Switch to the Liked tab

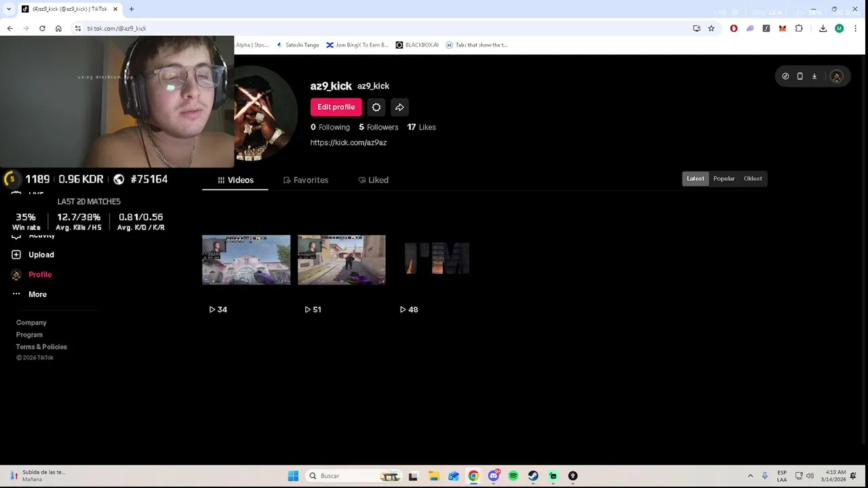click(373, 180)
